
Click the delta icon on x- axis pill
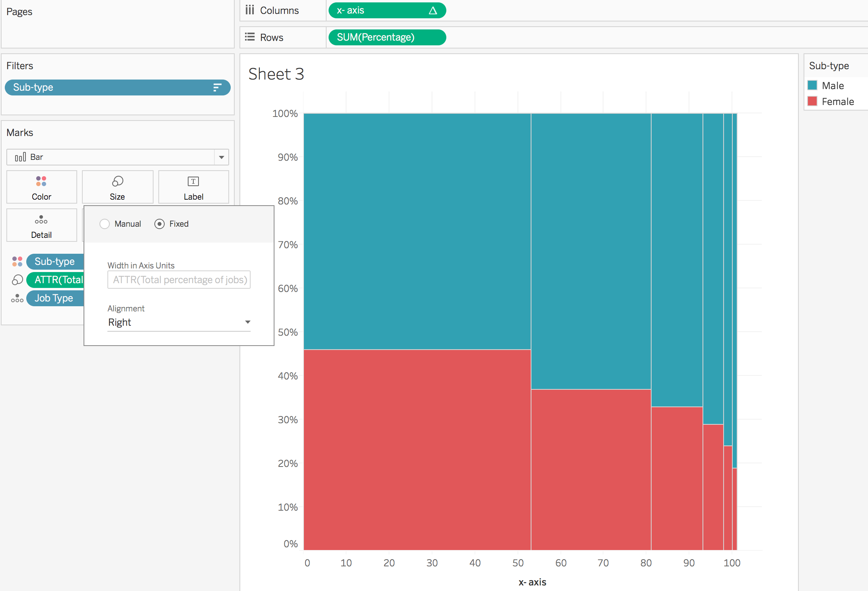tap(433, 11)
